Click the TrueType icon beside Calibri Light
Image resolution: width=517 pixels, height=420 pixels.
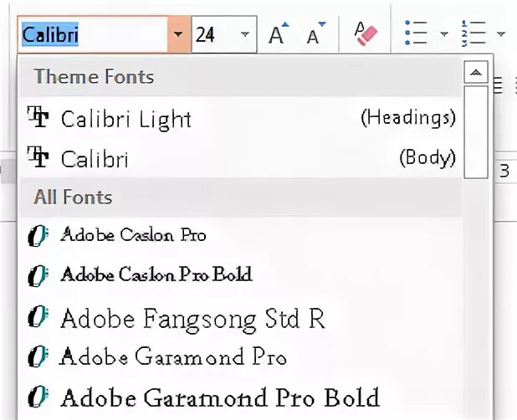pos(38,116)
